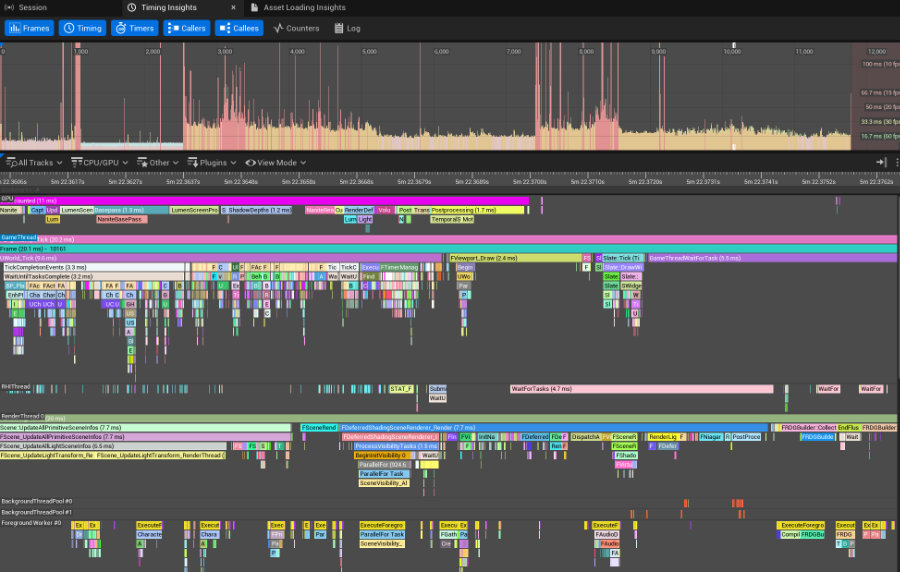Select the TickCompletionEvents (3.3 ms) event
Screen dimensions: 900x572
coord(94,267)
